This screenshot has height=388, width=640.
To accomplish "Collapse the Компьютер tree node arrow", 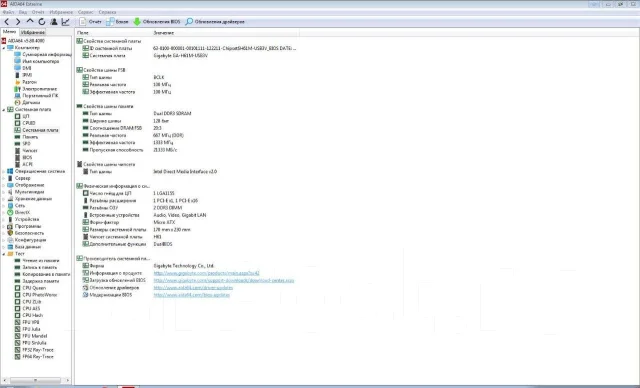I will point(4,48).
